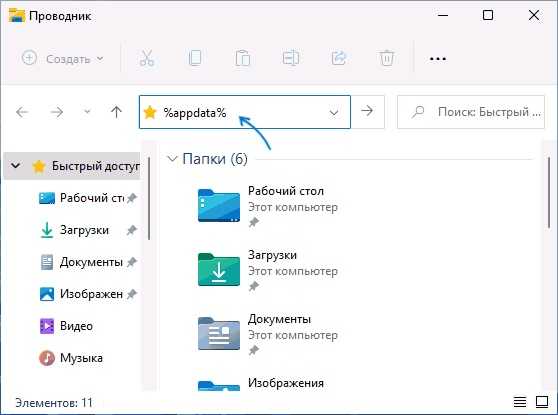The height and width of the screenshot is (415, 558).
Task: Select Изображения in the sidebar
Action: (x=81, y=294)
